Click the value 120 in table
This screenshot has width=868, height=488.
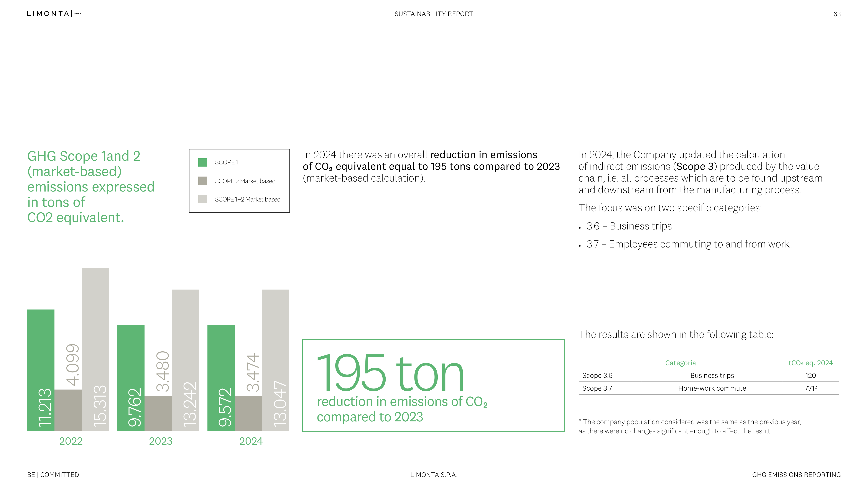pyautogui.click(x=810, y=375)
